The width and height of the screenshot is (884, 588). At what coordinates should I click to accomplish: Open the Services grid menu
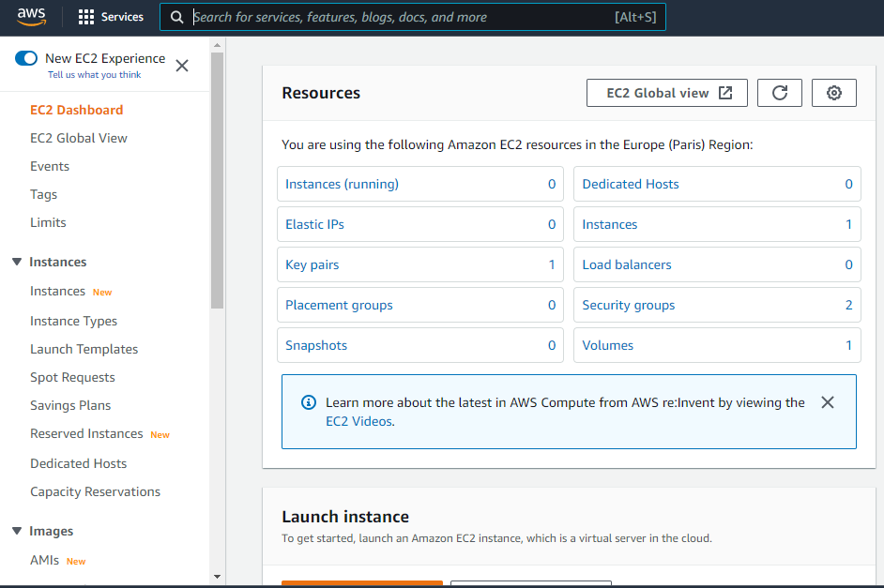111,17
